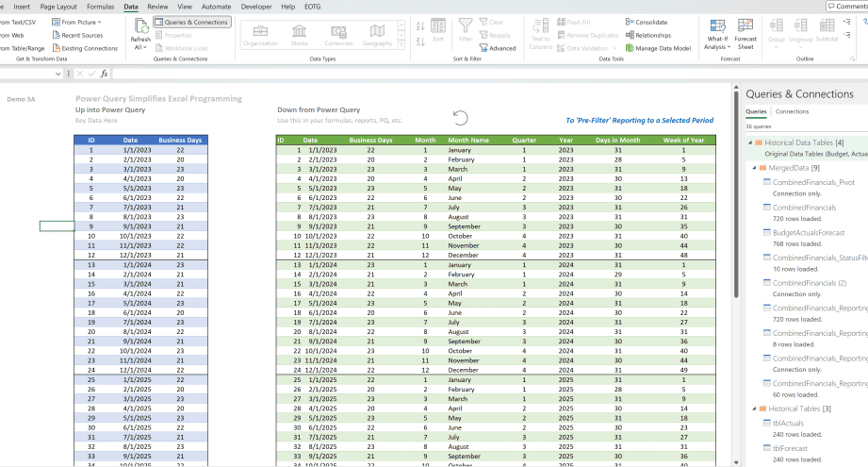
Task: Open Outline dialog launcher
Action: point(853,58)
